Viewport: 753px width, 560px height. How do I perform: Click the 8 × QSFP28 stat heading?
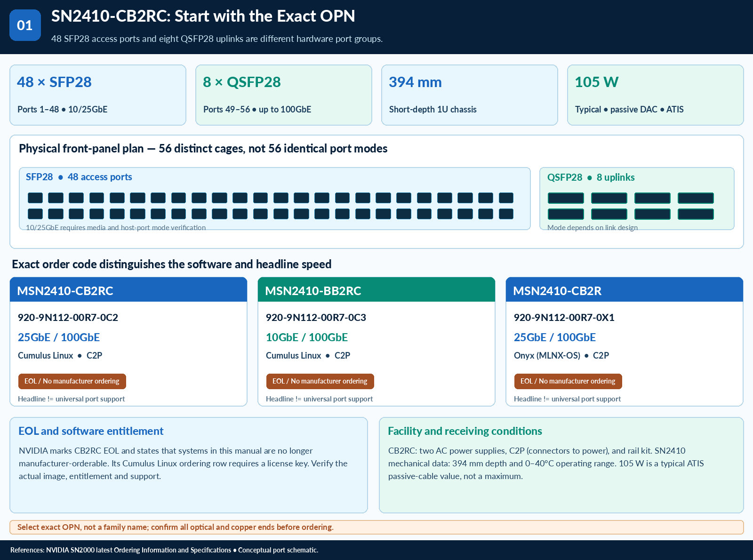242,82
